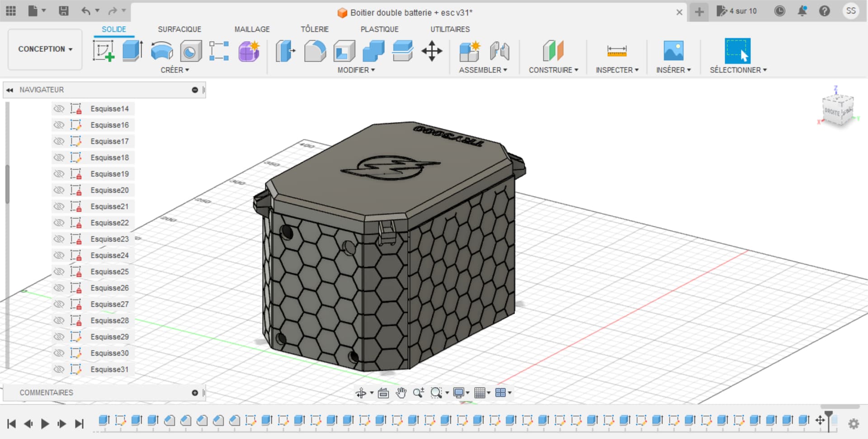Screen dimensions: 868x439
Task: Click the SS user profile button
Action: coord(851,11)
